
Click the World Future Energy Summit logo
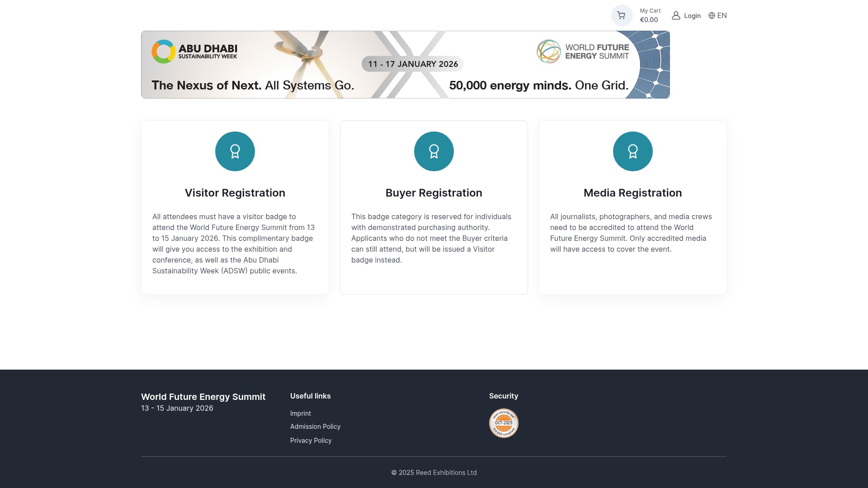tap(583, 52)
